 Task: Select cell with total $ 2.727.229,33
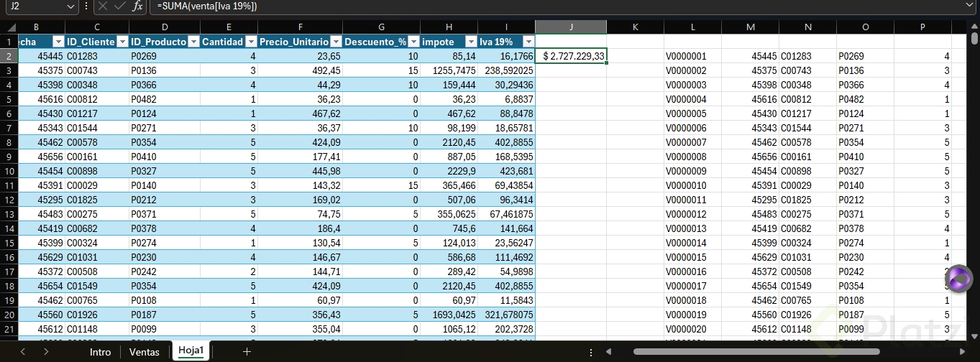[x=571, y=56]
